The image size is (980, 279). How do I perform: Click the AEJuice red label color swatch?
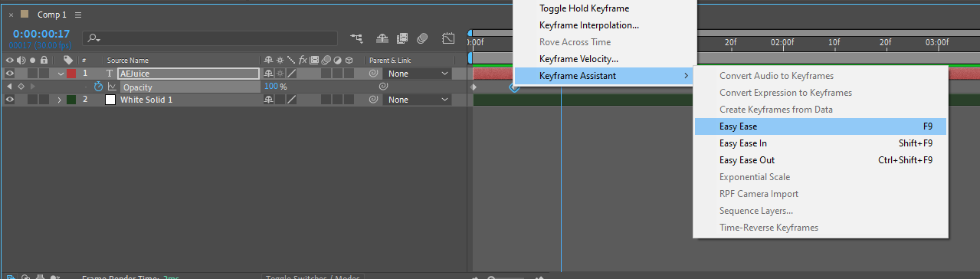click(x=71, y=74)
